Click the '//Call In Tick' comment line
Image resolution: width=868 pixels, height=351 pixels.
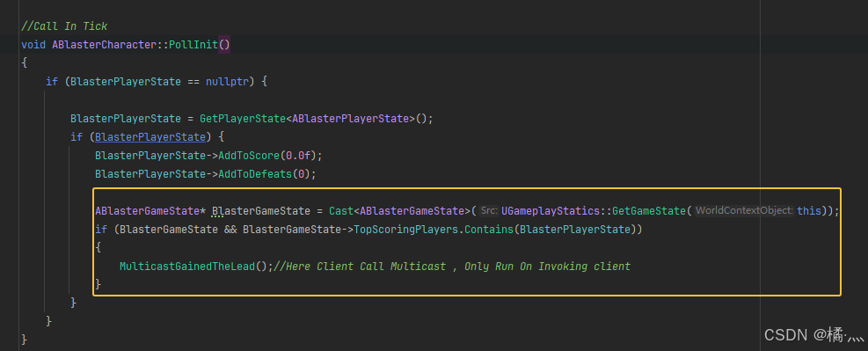click(x=63, y=26)
